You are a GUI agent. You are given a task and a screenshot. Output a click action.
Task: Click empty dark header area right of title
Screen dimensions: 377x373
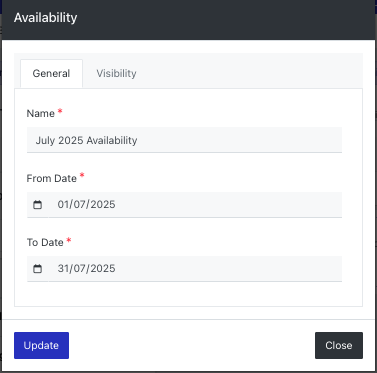pyautogui.click(x=227, y=18)
